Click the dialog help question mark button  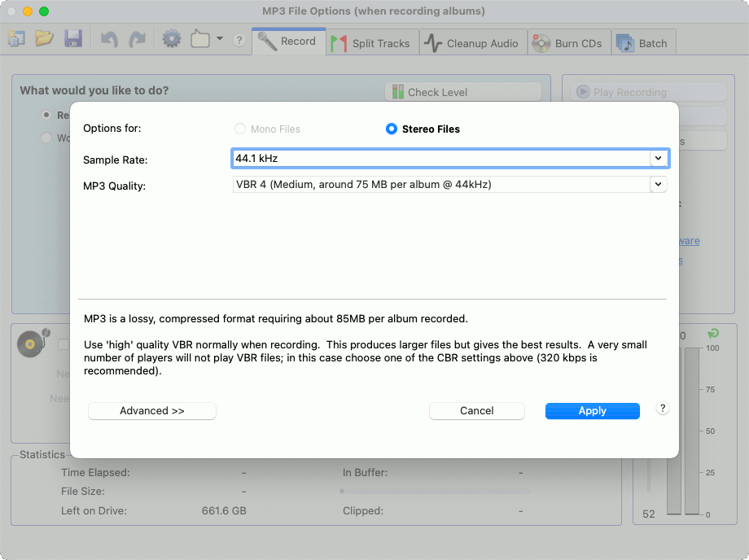click(x=662, y=408)
